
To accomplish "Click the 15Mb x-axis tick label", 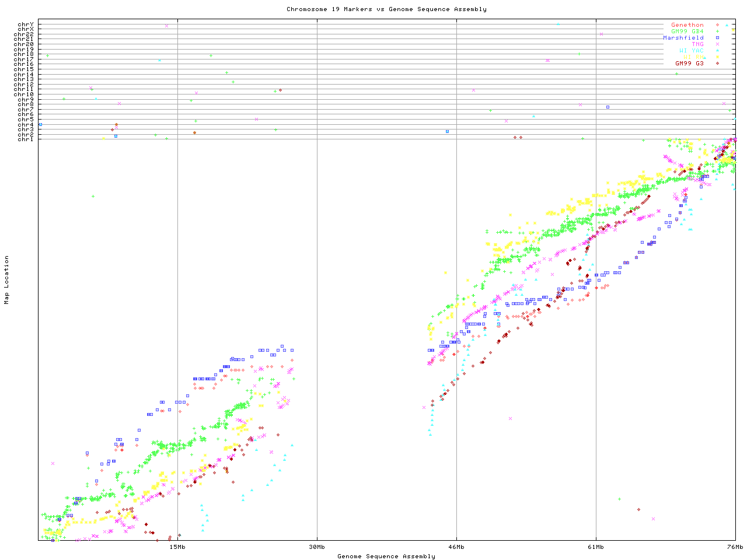I will [177, 547].
